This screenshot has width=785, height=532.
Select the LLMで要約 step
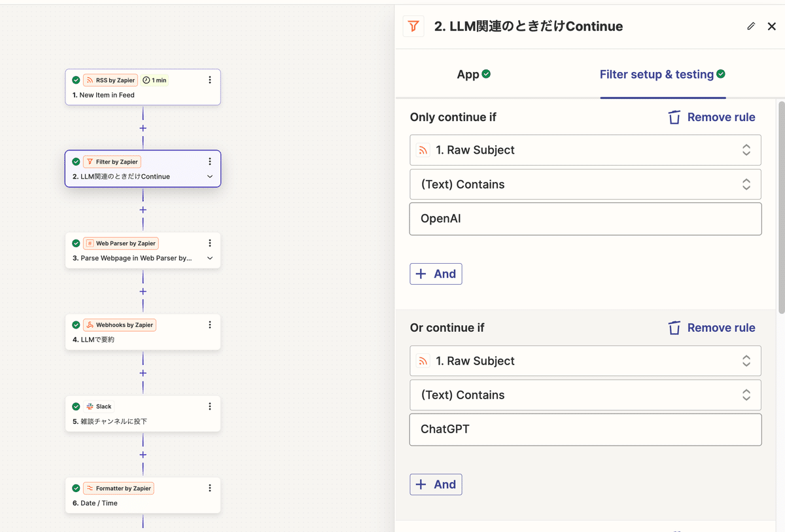coord(143,332)
